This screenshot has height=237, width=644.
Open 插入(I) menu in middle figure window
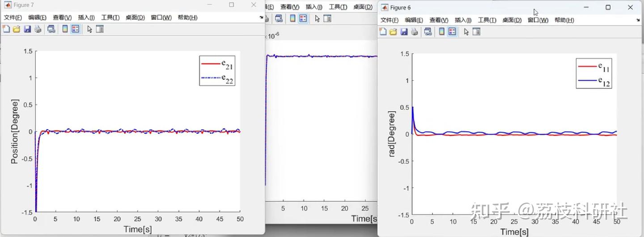[x=314, y=7]
